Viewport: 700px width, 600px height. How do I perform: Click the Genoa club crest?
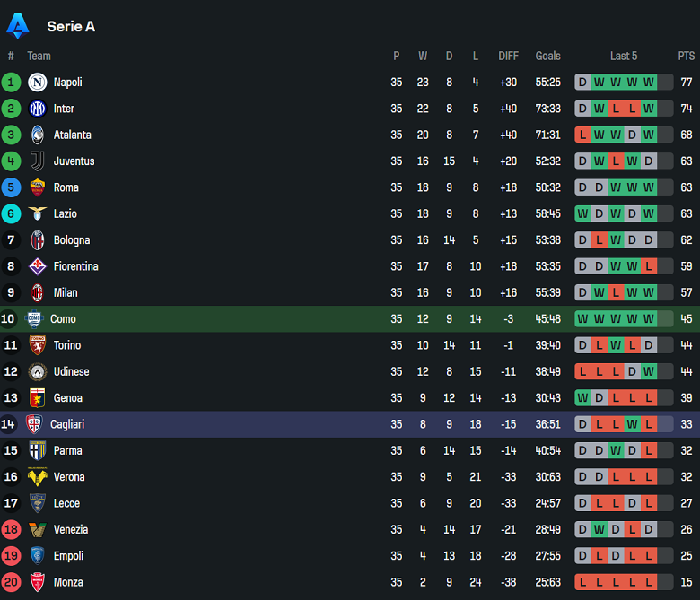[38, 398]
